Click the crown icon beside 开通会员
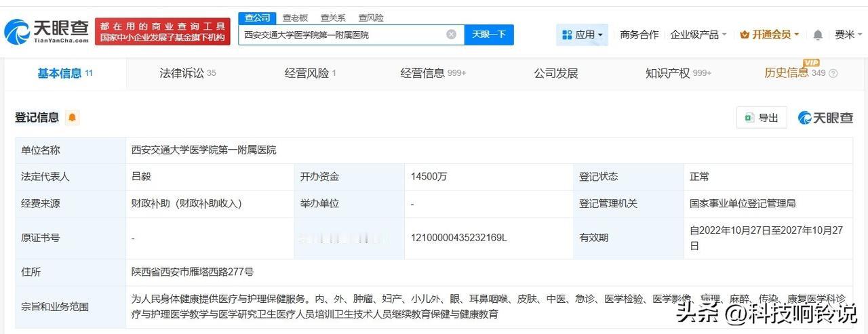Image resolution: width=868 pixels, height=334 pixels. pos(745,35)
